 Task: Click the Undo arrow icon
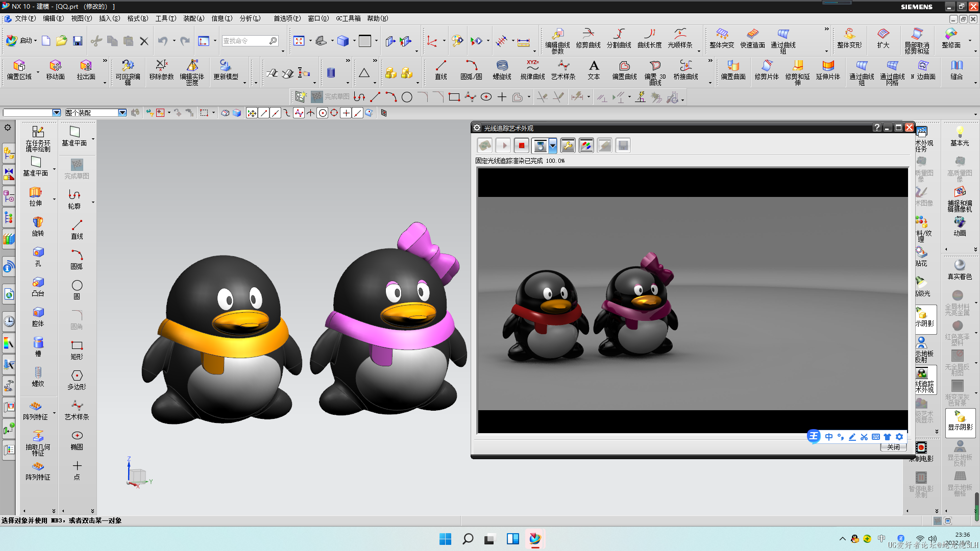click(163, 41)
